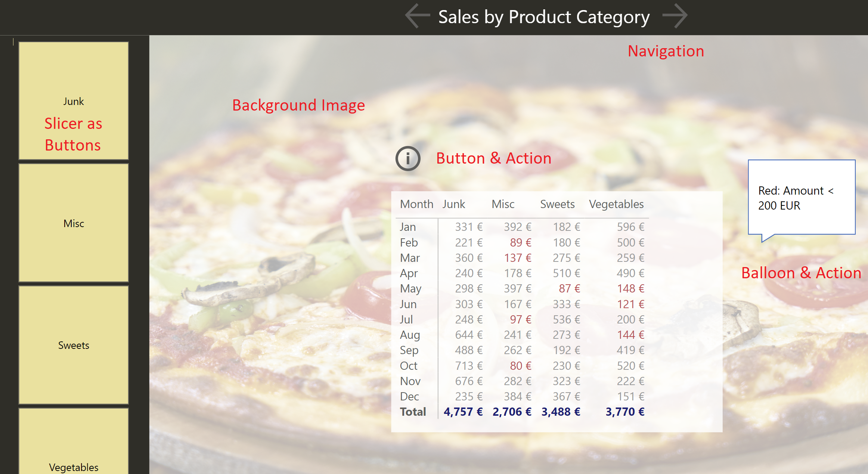Click the info circle button

point(408,158)
